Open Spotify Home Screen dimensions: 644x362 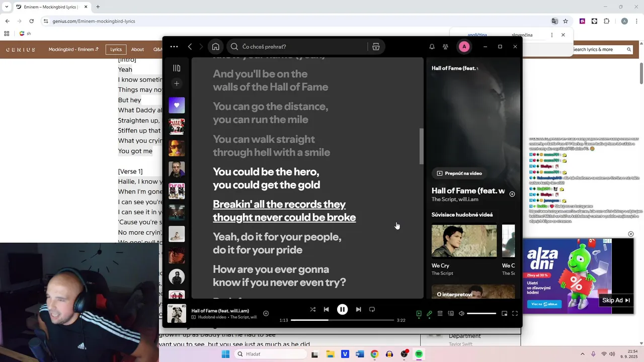click(x=215, y=47)
